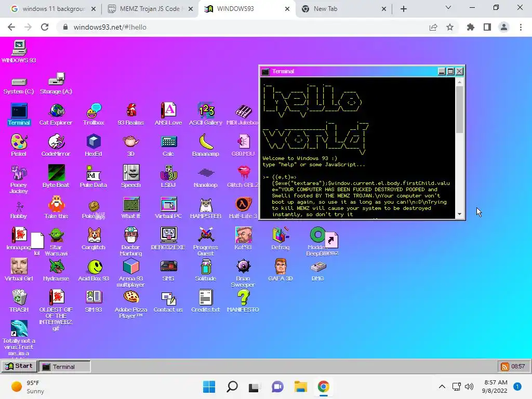The width and height of the screenshot is (532, 399).
Task: Bookmark this page with star icon
Action: (450, 27)
